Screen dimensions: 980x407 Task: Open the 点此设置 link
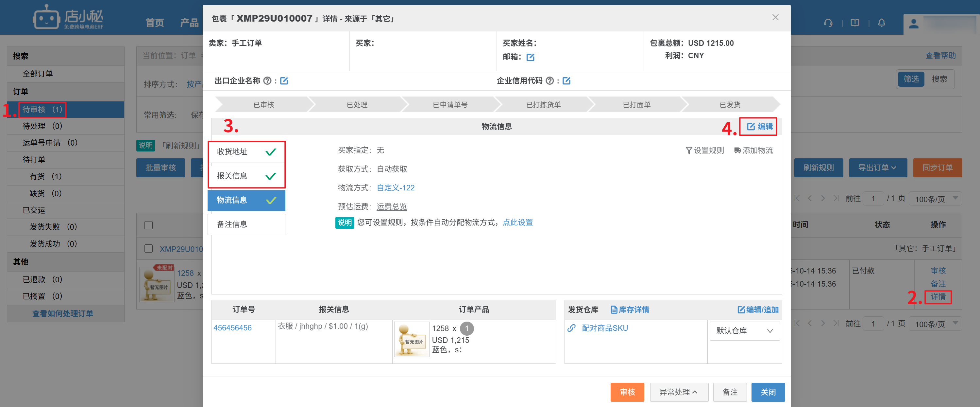pos(517,222)
